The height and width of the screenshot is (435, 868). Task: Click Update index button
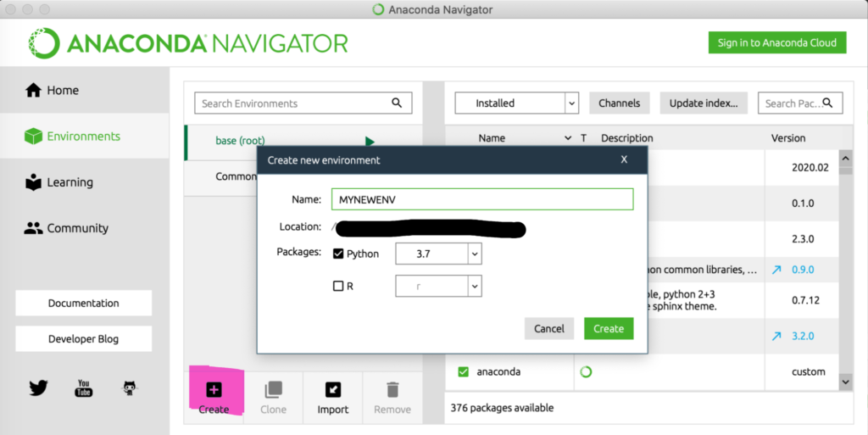[704, 103]
